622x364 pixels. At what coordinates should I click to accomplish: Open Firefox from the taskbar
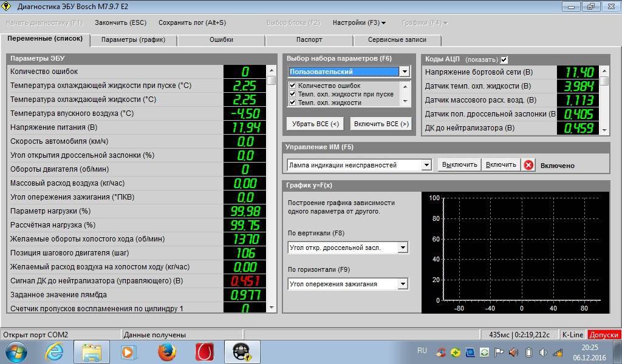click(166, 352)
